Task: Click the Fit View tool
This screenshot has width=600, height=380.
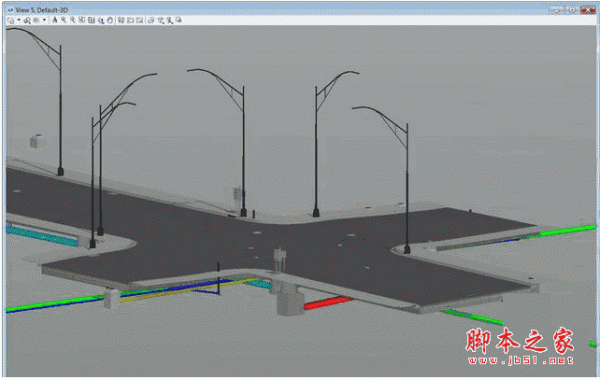Action: point(91,20)
